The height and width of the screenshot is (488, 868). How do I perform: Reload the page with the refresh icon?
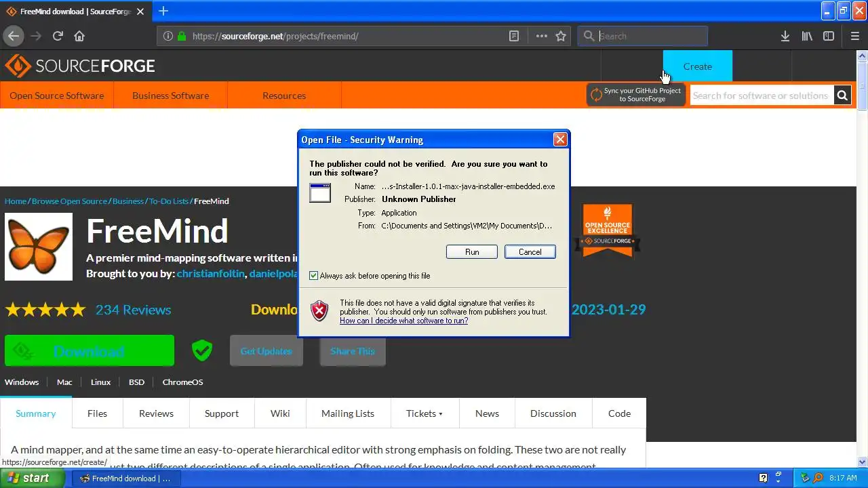tap(58, 36)
